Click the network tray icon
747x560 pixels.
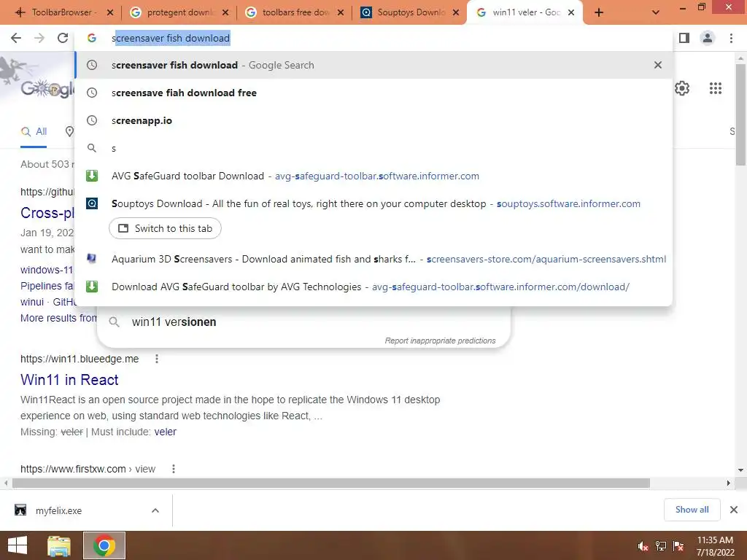661,546
